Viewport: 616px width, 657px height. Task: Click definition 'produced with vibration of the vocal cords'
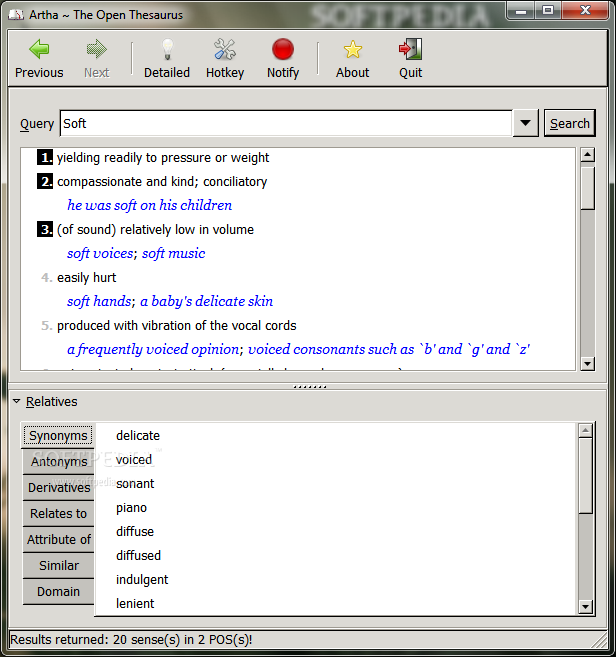point(177,326)
